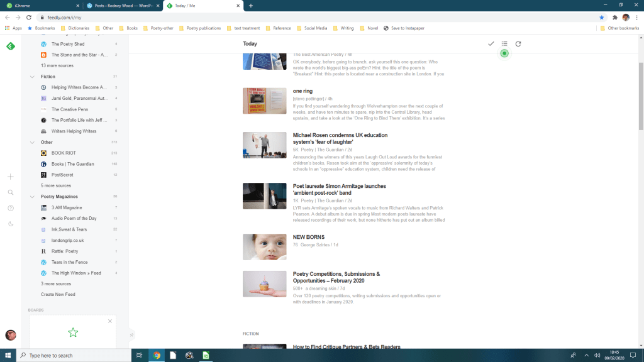Image resolution: width=644 pixels, height=362 pixels.
Task: Click the Feedly logo in the left rail
Action: click(x=10, y=46)
